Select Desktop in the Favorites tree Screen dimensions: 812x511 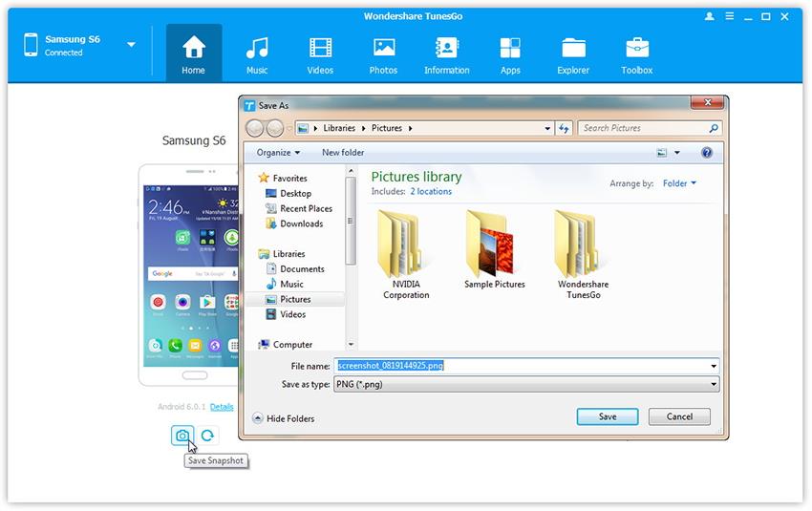(x=295, y=193)
